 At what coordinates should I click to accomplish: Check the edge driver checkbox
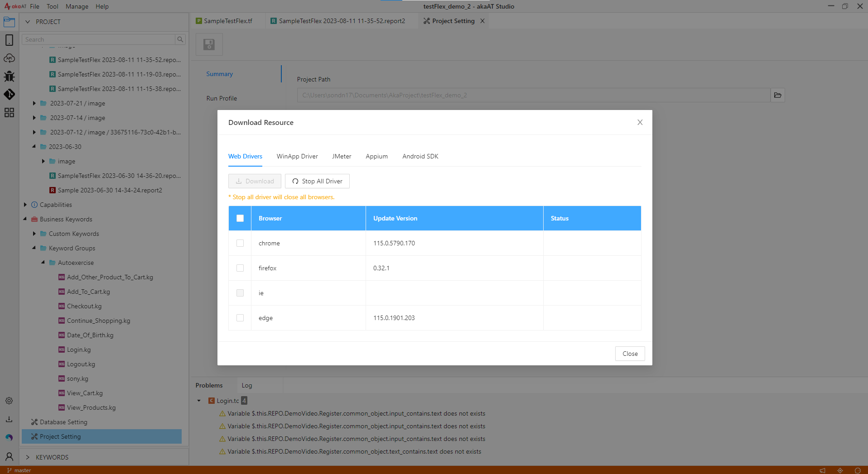pos(240,318)
